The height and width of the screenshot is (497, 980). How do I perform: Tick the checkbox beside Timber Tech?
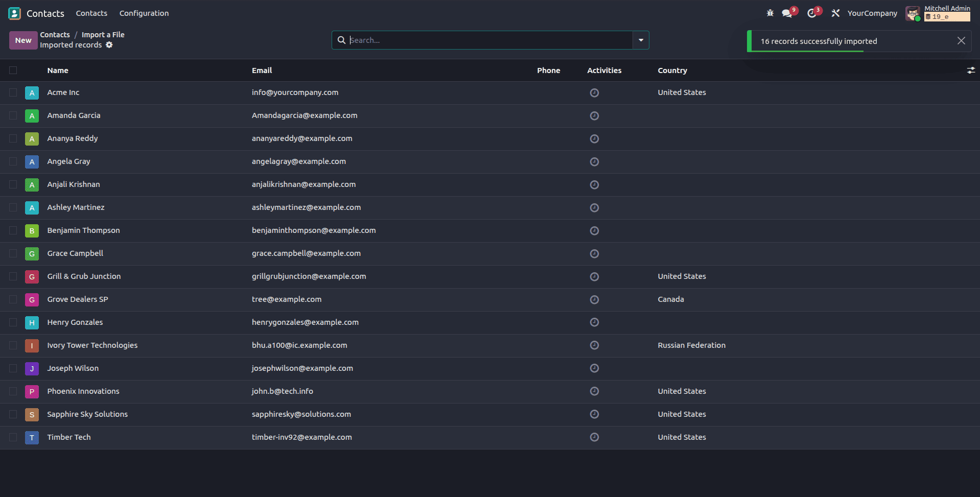[13, 437]
